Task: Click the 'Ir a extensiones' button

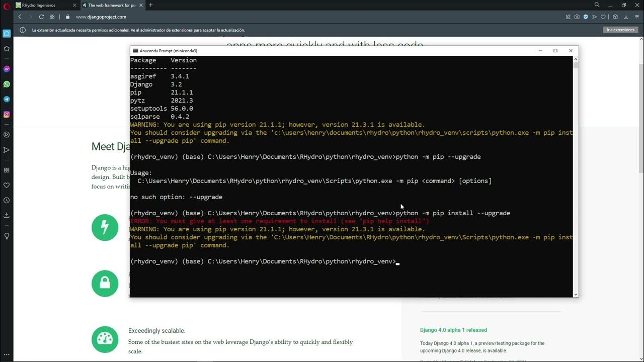Action: pyautogui.click(x=620, y=30)
